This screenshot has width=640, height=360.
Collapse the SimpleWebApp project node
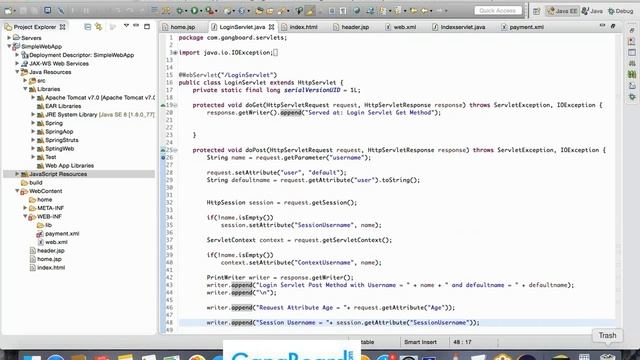tap(9, 46)
